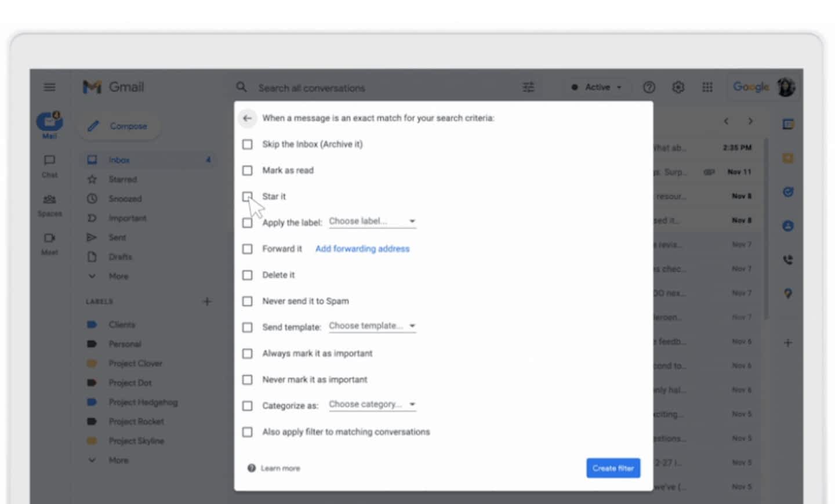The width and height of the screenshot is (835, 504).
Task: Open the Choose category dropdown
Action: point(372,404)
